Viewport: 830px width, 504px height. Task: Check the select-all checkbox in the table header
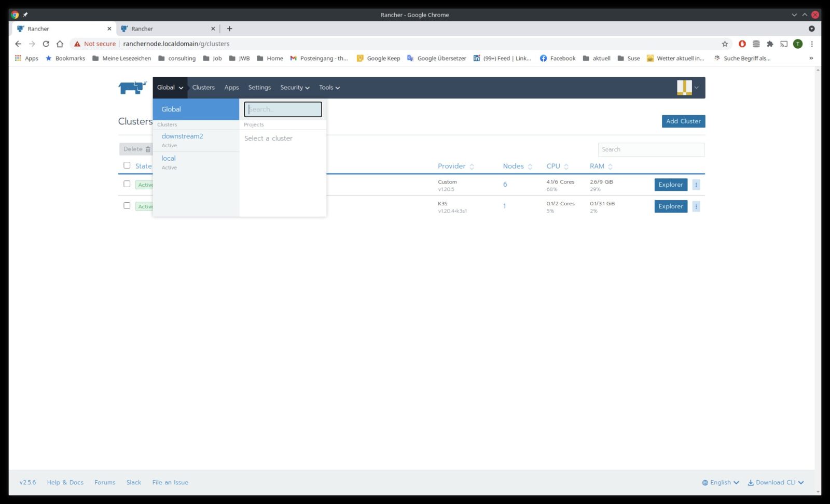[127, 165]
